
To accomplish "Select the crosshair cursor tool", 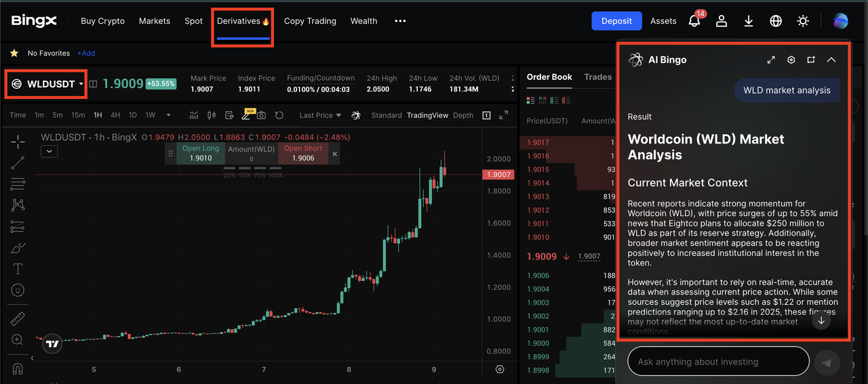I will click(x=18, y=141).
